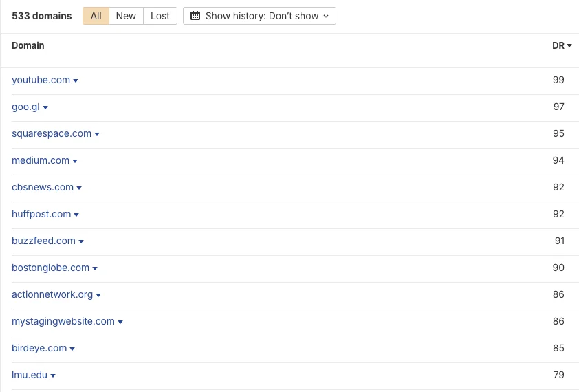Expand the buzzfeed.com dropdown arrow

[81, 241]
